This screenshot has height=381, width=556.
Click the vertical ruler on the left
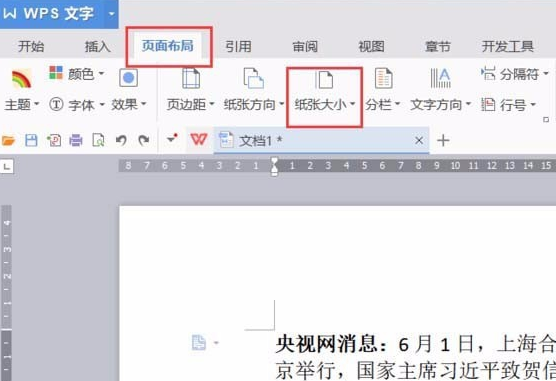[6, 293]
